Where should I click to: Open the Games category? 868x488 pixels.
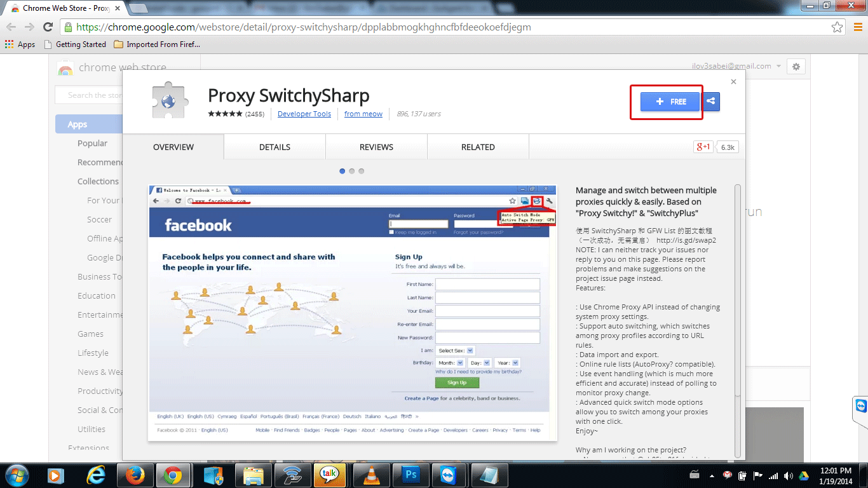[90, 334]
